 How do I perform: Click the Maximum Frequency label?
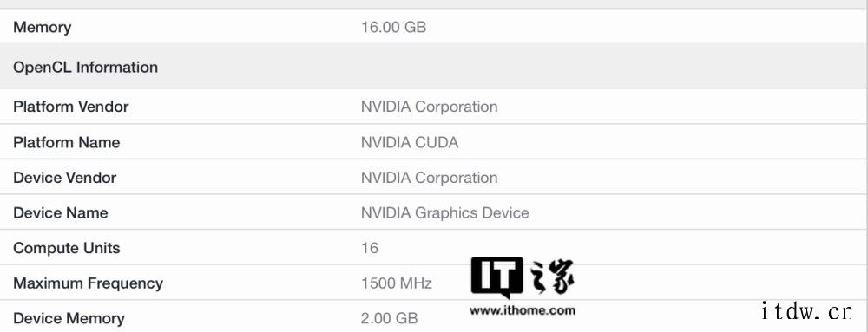(88, 283)
